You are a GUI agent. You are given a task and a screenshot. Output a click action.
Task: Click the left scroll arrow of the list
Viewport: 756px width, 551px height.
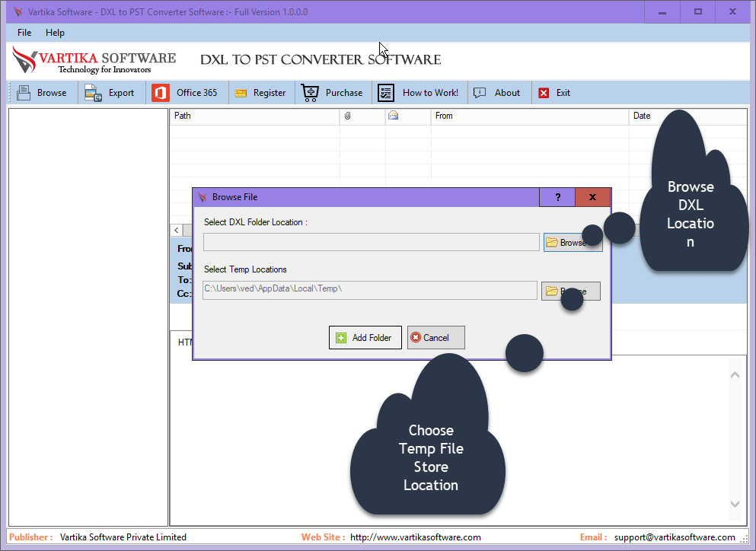[177, 231]
